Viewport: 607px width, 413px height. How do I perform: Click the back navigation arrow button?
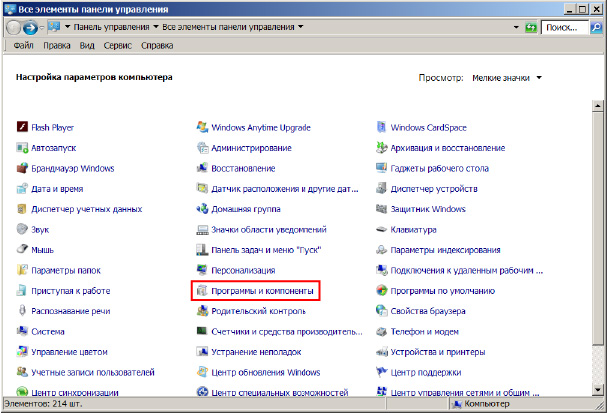tap(13, 27)
